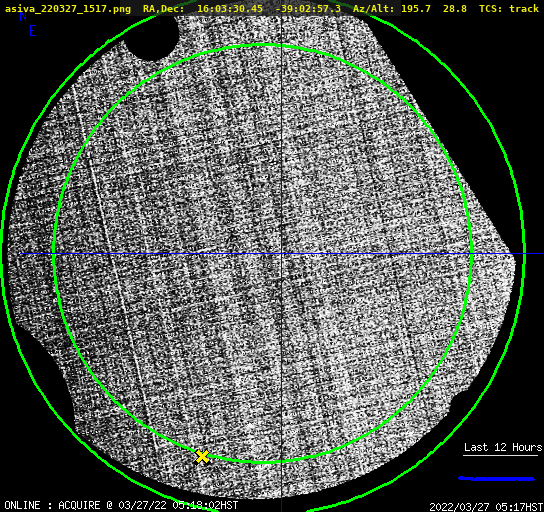Viewport: 544px width, 512px height.
Task: Click the blue E east compass label
Action: pyautogui.click(x=33, y=31)
